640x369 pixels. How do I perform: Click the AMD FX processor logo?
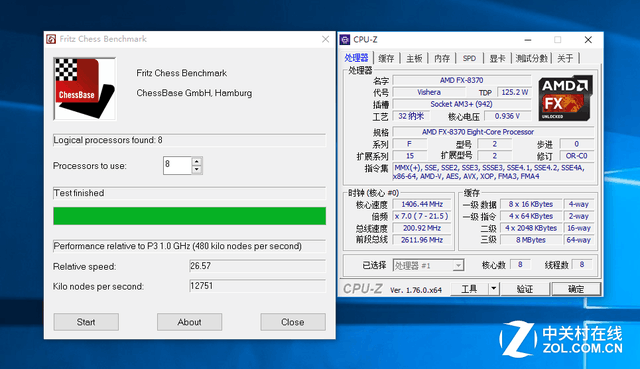pyautogui.click(x=565, y=98)
